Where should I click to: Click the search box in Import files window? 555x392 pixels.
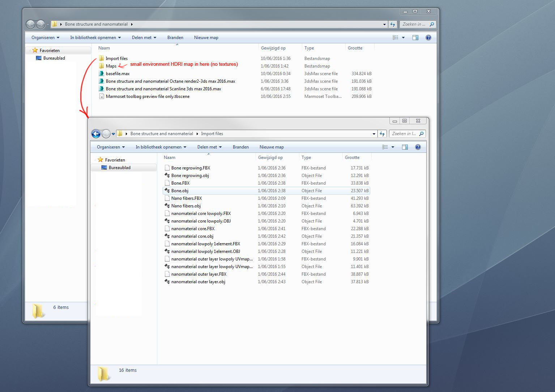[407, 134]
